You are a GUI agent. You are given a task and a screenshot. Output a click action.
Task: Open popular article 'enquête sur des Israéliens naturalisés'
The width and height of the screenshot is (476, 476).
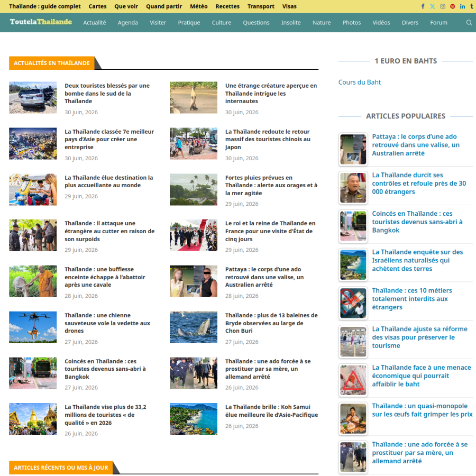[417, 260]
